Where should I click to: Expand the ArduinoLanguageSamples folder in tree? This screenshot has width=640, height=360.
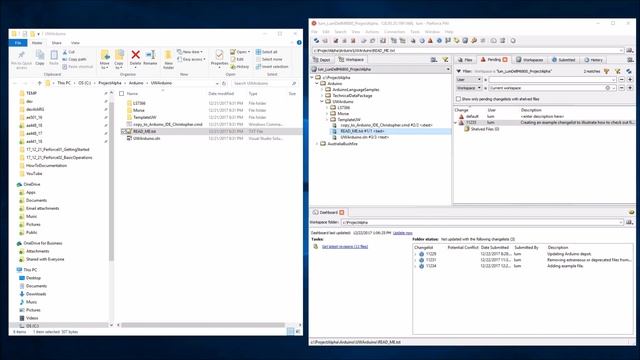pos(322,89)
